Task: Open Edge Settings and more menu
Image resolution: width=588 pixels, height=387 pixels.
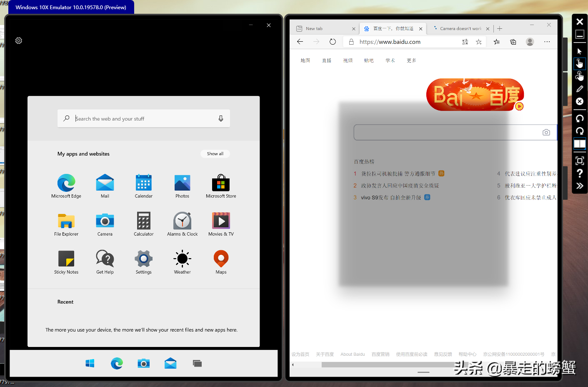Action: [x=547, y=42]
